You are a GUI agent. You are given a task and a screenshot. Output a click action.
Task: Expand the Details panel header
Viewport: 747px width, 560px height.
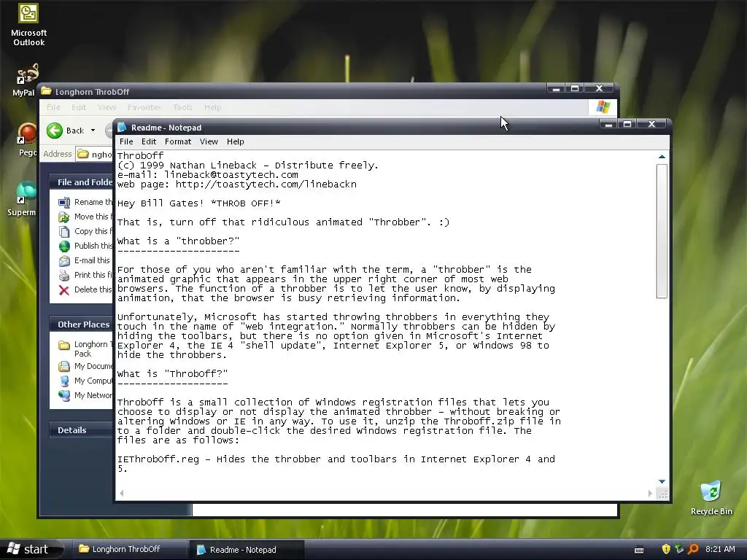click(82, 430)
